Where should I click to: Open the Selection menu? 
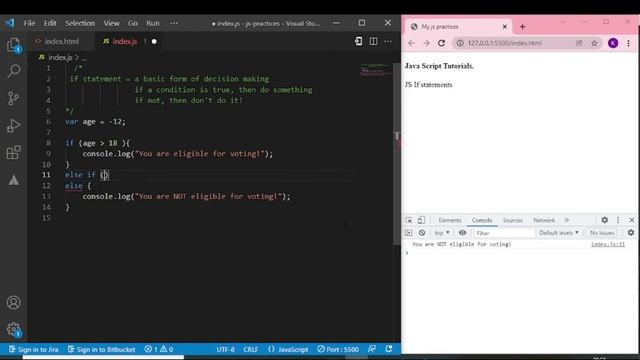pyautogui.click(x=80, y=23)
